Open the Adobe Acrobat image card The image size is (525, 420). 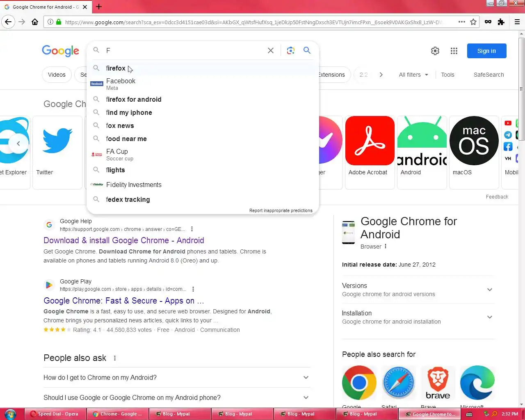pos(370,152)
